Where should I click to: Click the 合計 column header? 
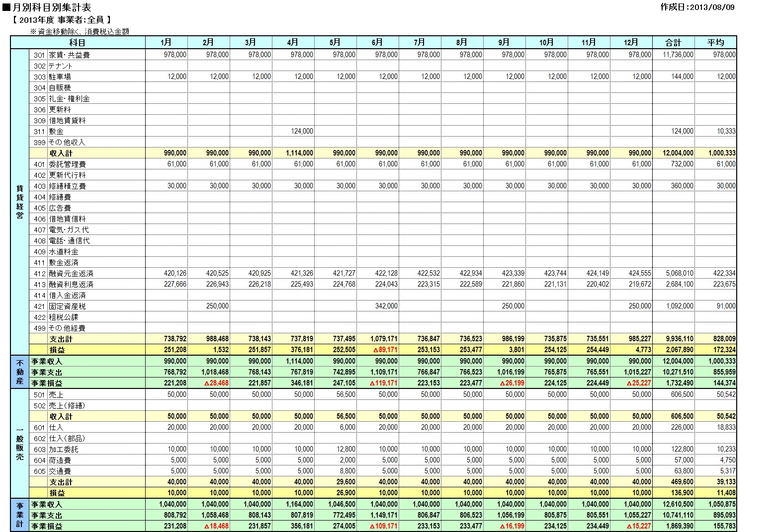(674, 43)
